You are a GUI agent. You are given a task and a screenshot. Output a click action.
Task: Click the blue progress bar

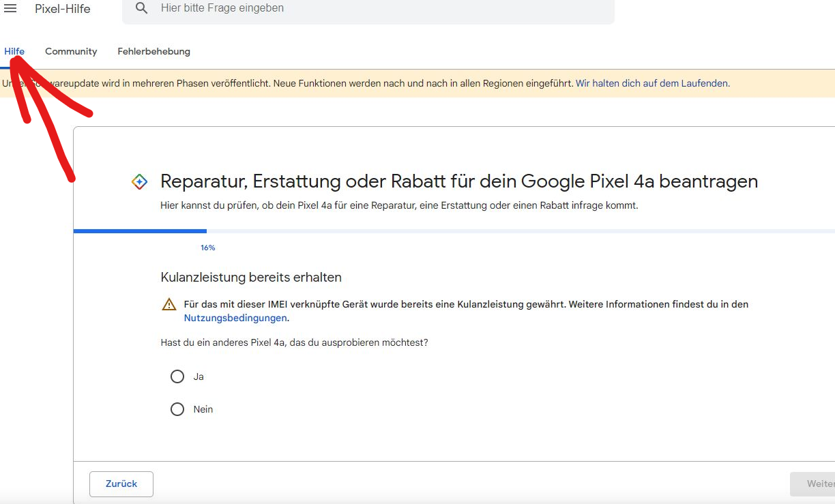click(x=140, y=231)
